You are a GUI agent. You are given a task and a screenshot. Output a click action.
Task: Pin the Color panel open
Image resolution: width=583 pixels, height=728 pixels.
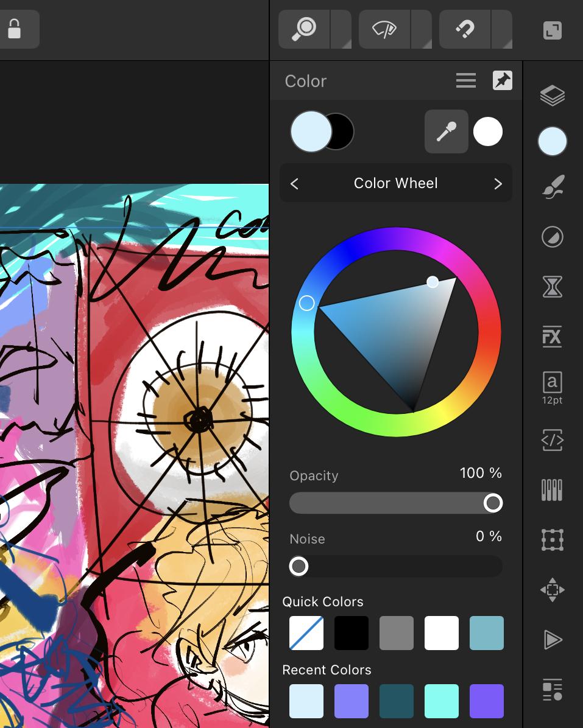click(x=502, y=80)
